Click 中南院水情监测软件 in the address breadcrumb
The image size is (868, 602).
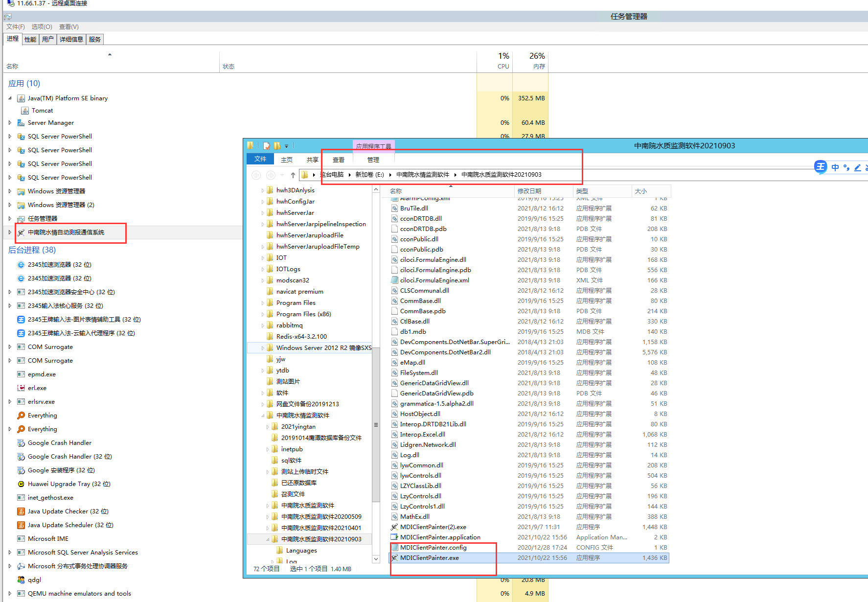423,175
